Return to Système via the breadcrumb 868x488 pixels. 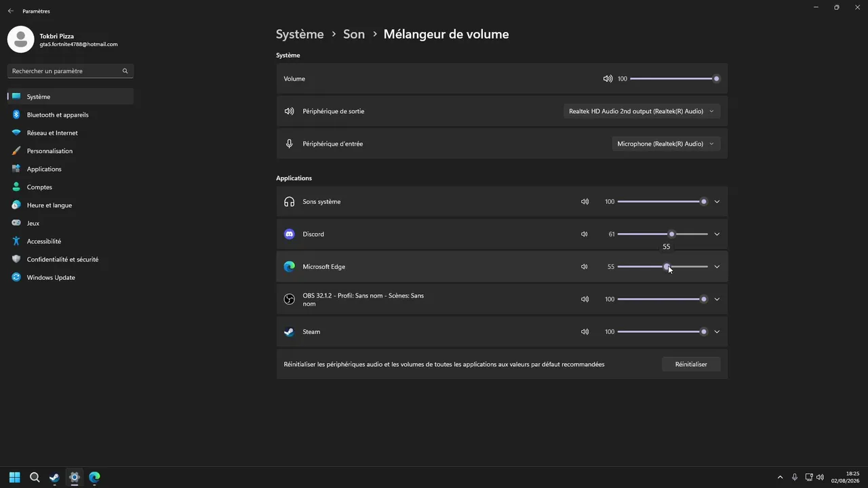click(x=300, y=34)
